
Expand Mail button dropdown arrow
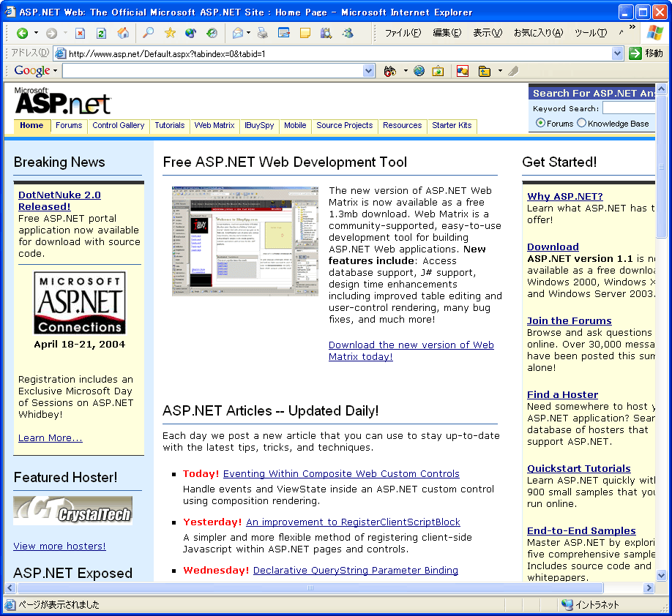[x=249, y=33]
